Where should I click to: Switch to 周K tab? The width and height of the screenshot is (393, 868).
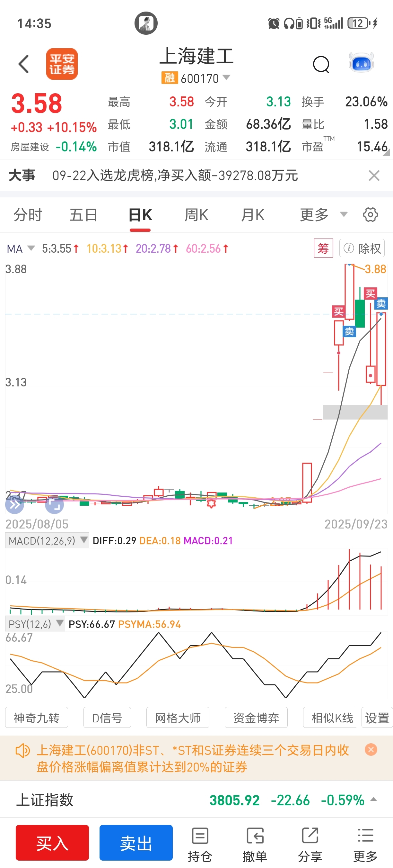196,215
